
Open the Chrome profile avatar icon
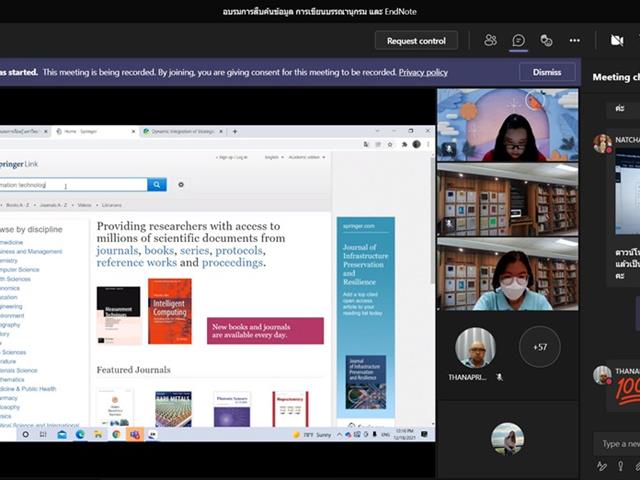(x=416, y=144)
